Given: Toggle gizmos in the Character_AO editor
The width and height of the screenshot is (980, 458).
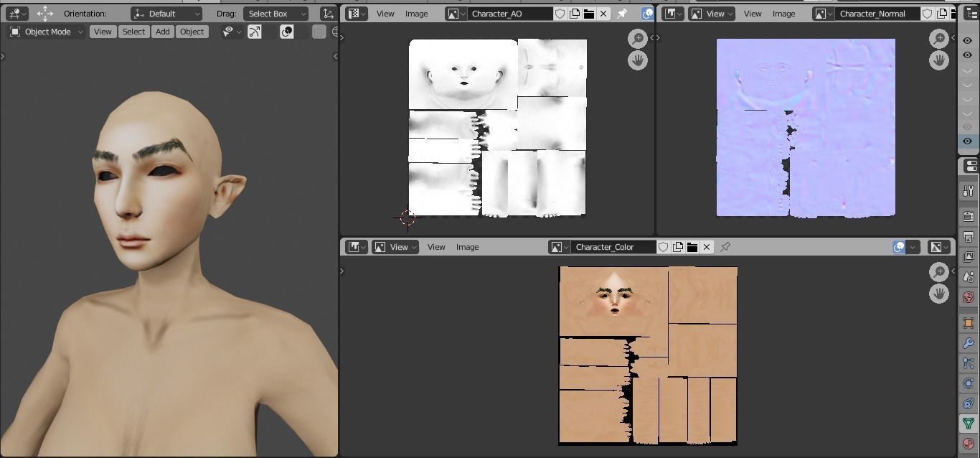Looking at the screenshot, I should pyautogui.click(x=647, y=14).
